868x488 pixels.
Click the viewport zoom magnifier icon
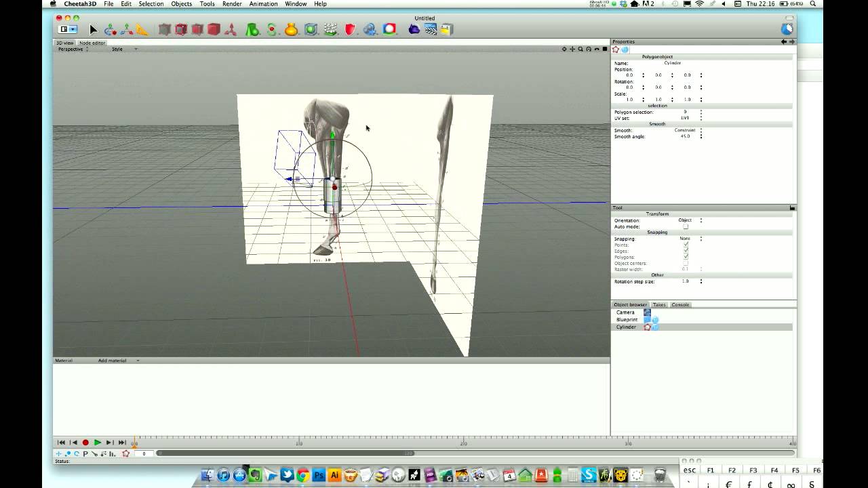click(x=580, y=49)
